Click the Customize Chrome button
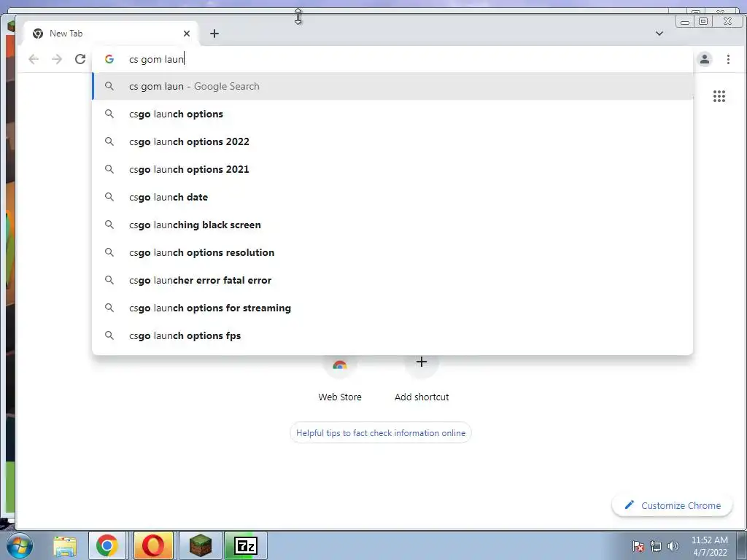747x560 pixels. (x=672, y=505)
